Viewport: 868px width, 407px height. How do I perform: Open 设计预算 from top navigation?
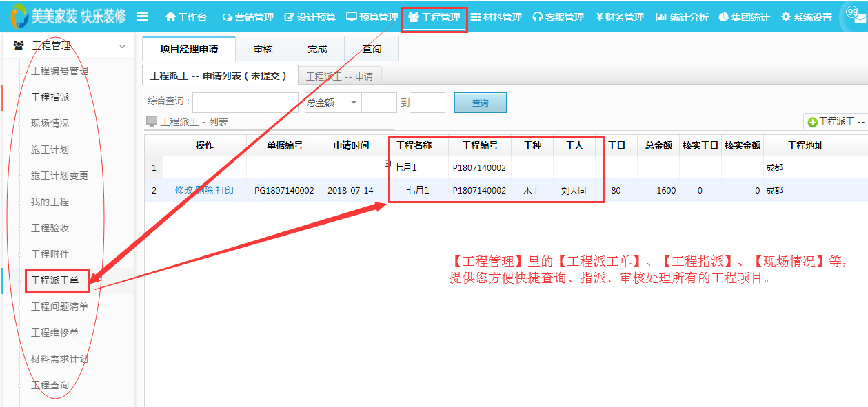(310, 17)
